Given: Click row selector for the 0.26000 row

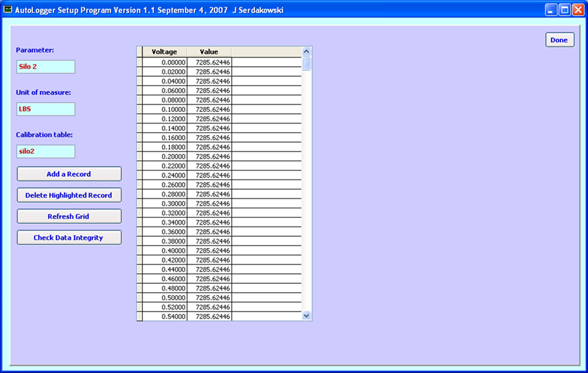Looking at the screenshot, I should [140, 185].
